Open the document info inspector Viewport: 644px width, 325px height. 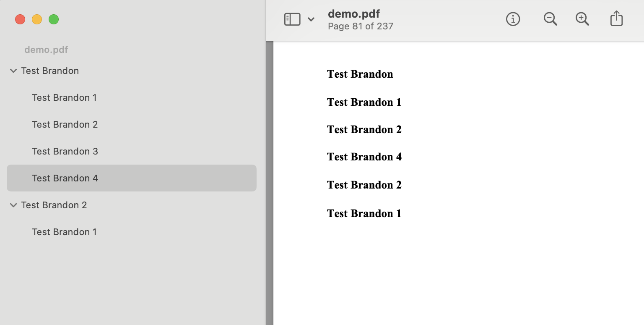point(513,19)
